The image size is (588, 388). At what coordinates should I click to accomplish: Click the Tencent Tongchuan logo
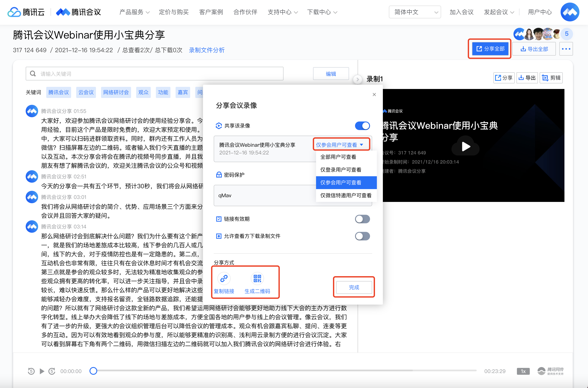click(550, 371)
